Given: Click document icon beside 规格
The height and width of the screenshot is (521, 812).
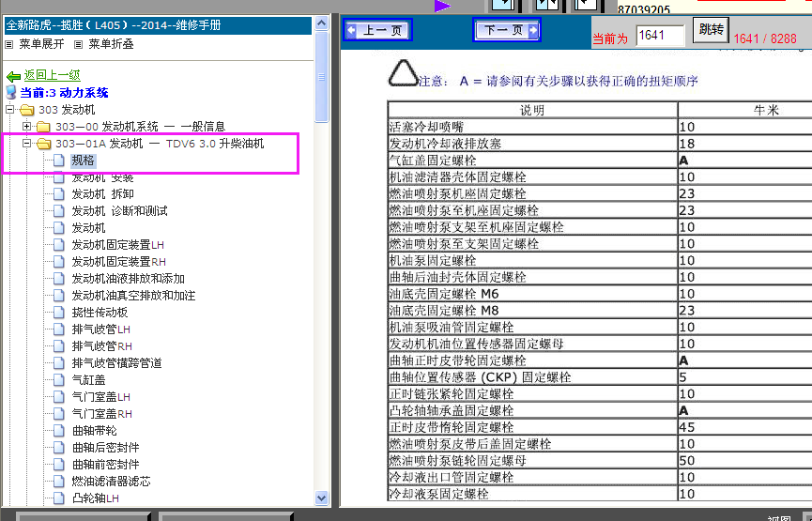Looking at the screenshot, I should tap(59, 161).
